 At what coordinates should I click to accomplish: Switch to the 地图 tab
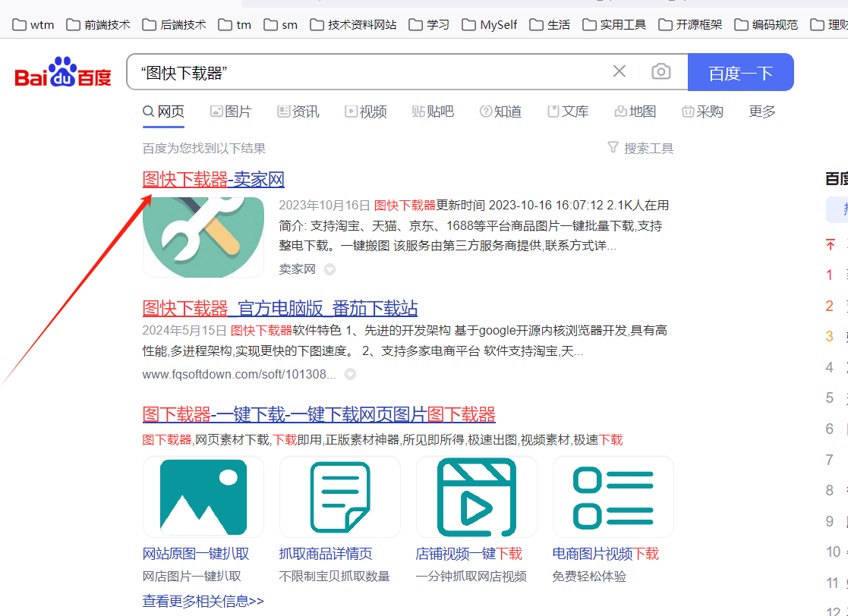(x=635, y=112)
